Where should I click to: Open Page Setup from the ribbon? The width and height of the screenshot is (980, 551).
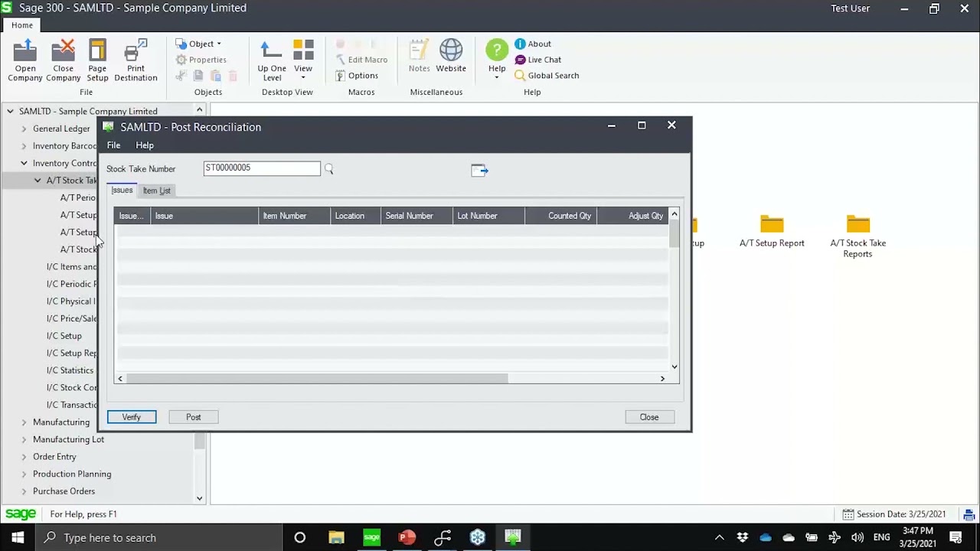click(97, 61)
